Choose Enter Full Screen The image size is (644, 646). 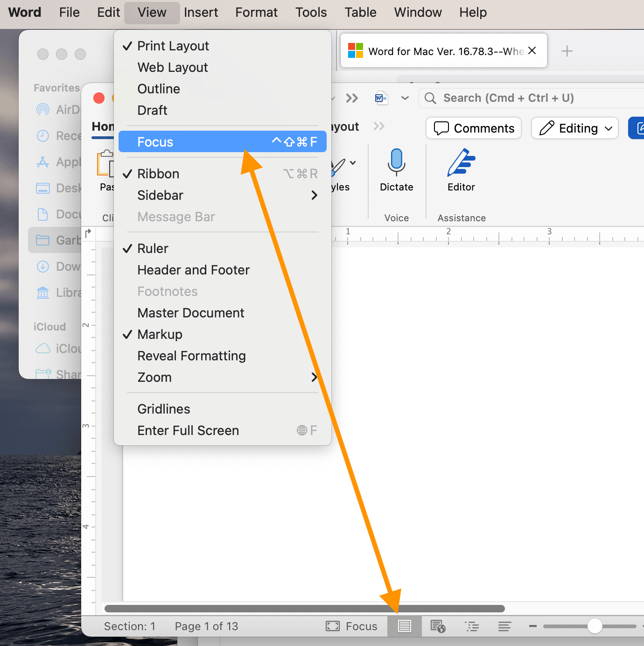(x=223, y=430)
